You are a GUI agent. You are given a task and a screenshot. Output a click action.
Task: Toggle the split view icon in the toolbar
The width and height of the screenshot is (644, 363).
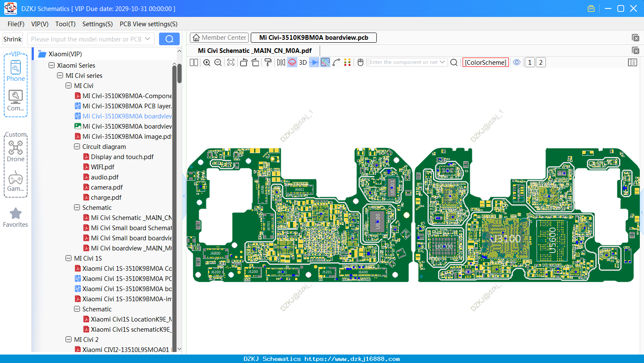point(194,63)
